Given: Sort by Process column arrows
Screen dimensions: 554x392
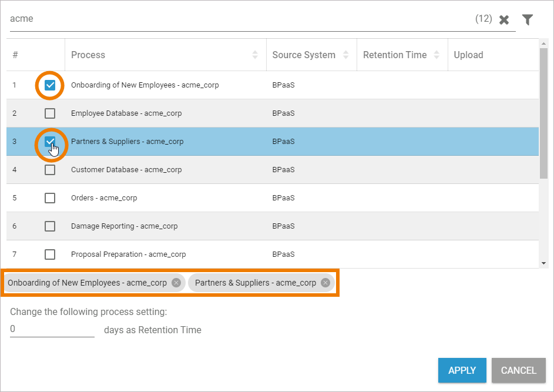Looking at the screenshot, I should pyautogui.click(x=255, y=55).
